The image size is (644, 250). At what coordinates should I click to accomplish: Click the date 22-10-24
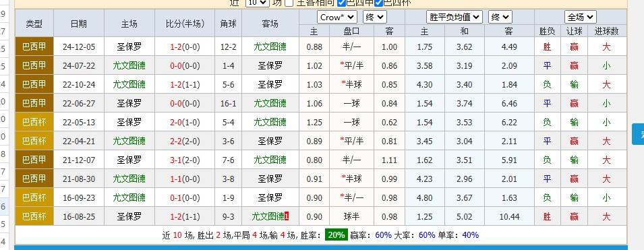79,84
